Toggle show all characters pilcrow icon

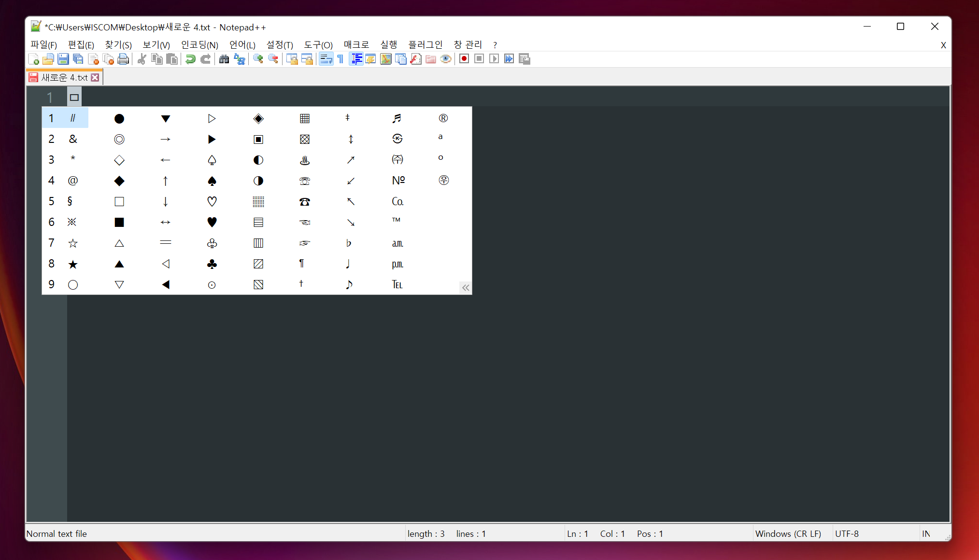point(341,59)
